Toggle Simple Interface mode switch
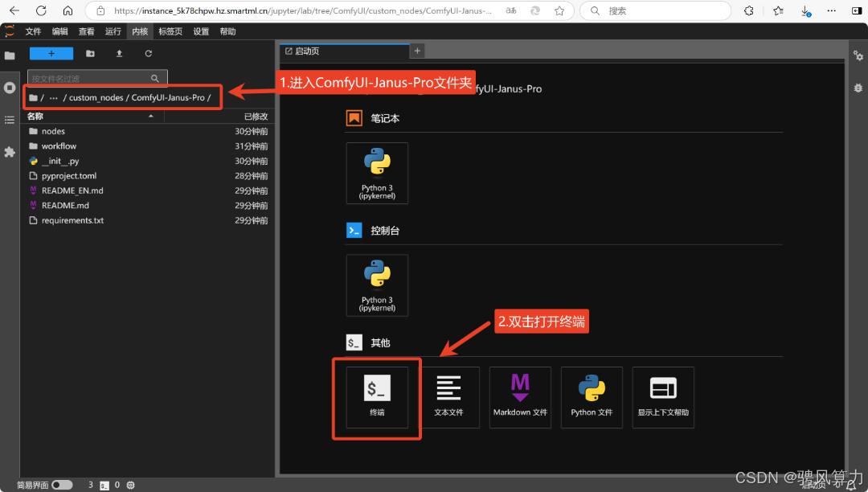This screenshot has width=868, height=492. click(x=62, y=485)
